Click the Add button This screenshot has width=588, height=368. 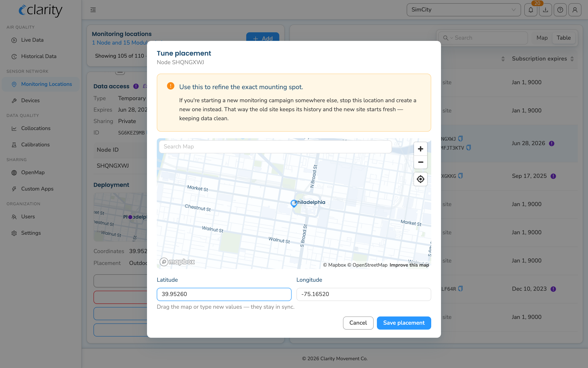(x=263, y=37)
